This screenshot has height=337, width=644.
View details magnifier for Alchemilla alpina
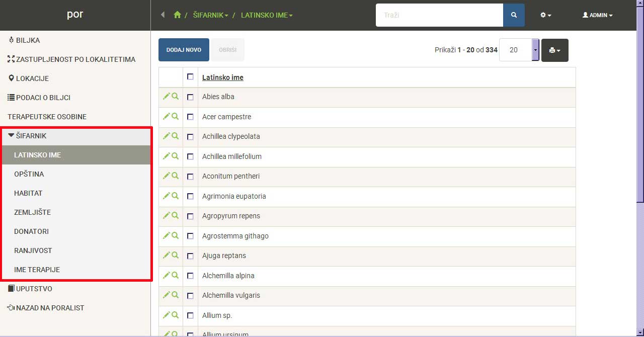pyautogui.click(x=175, y=275)
